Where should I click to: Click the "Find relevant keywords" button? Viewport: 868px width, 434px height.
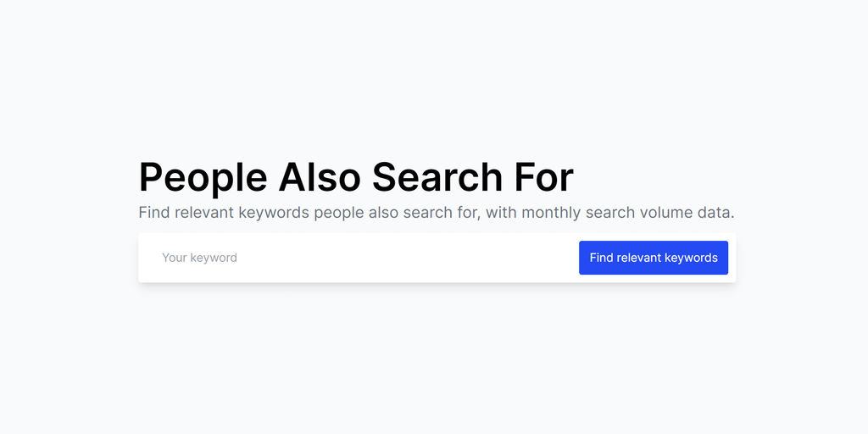[653, 258]
